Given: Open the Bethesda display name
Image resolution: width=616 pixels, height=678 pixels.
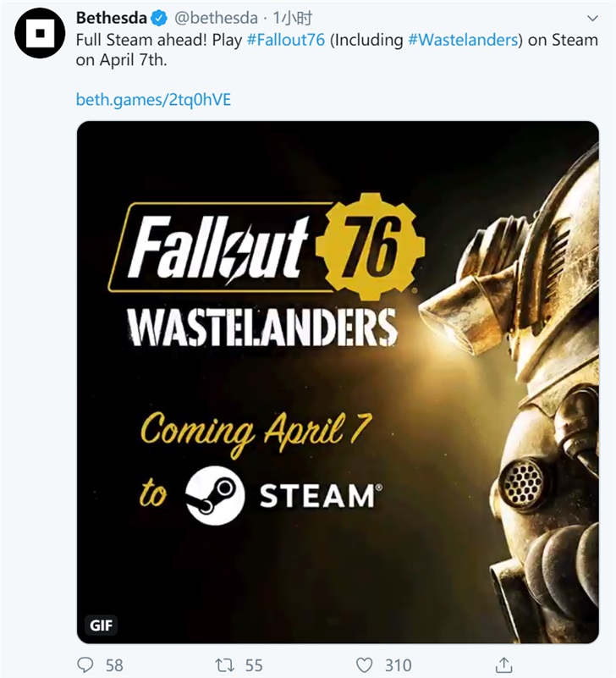Looking at the screenshot, I should click(x=111, y=18).
